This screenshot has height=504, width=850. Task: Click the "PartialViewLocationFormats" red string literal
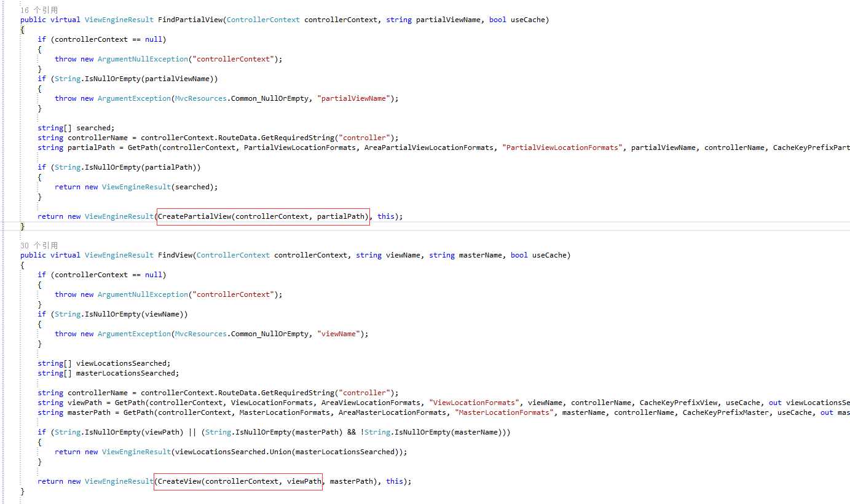[x=562, y=148]
